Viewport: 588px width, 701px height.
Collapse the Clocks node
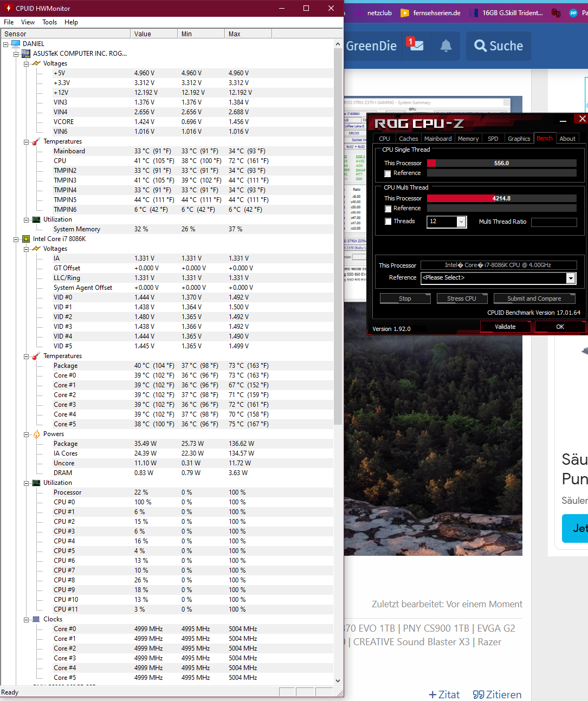click(x=26, y=619)
